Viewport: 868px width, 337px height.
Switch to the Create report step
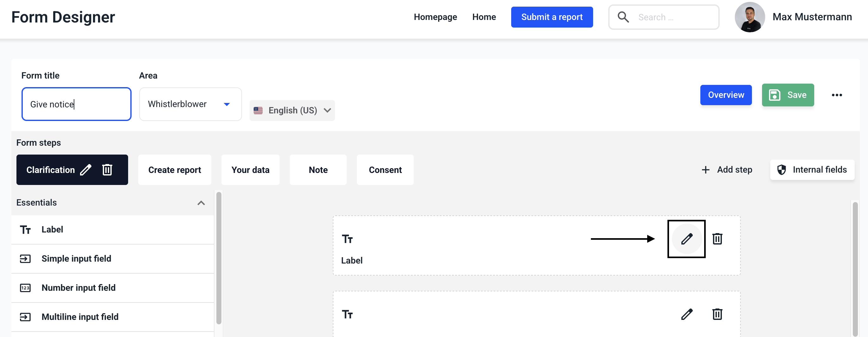point(175,170)
